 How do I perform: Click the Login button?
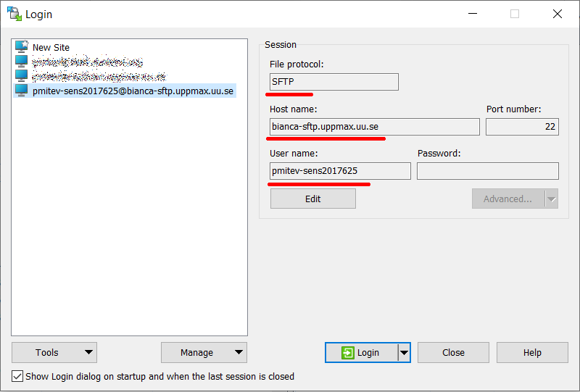click(361, 352)
